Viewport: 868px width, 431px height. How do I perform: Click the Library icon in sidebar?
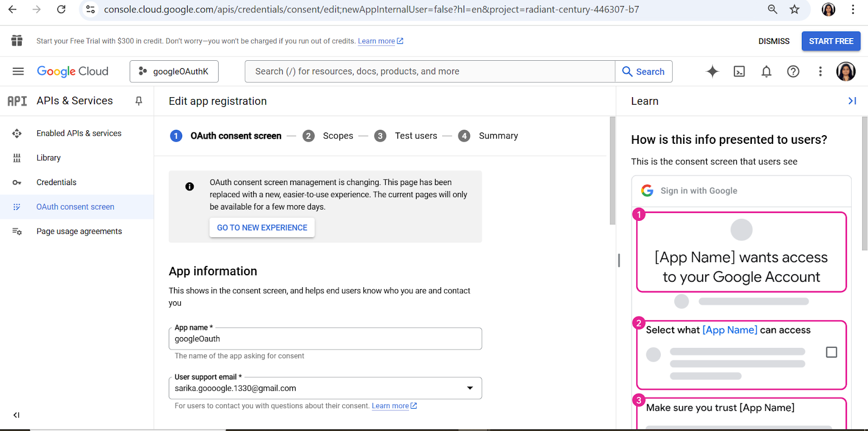tap(17, 158)
